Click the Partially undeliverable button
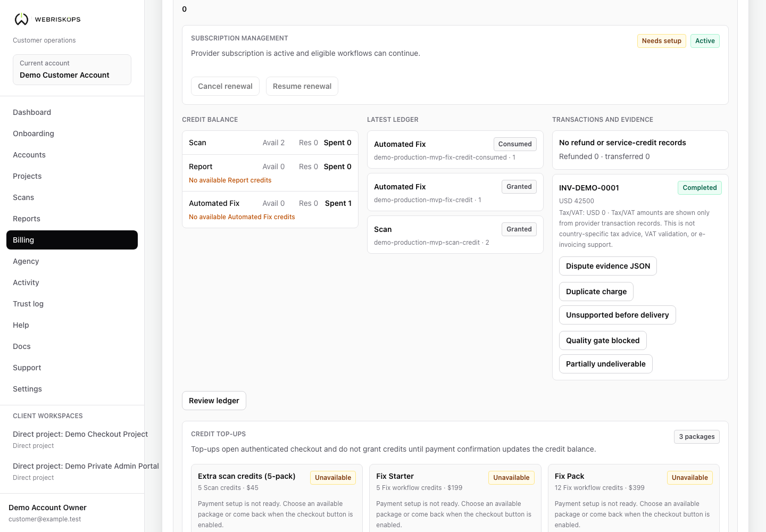The height and width of the screenshot is (532, 766). point(606,364)
